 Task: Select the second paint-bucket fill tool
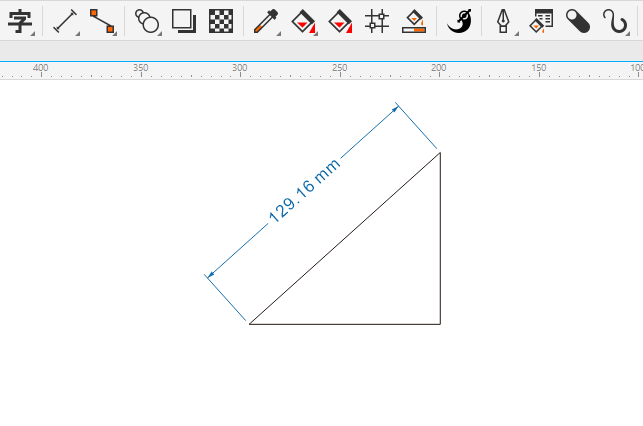click(x=340, y=21)
